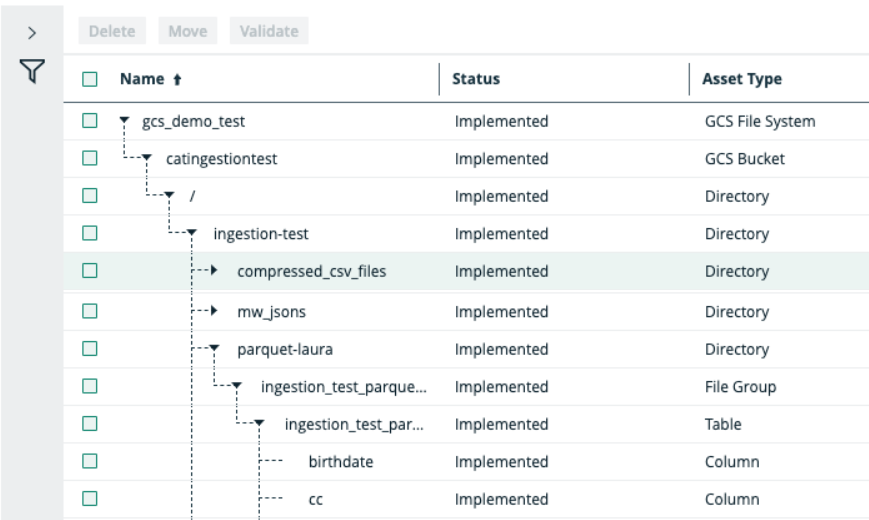
Task: Collapse the ingestion-test directory node
Action: click(x=190, y=234)
